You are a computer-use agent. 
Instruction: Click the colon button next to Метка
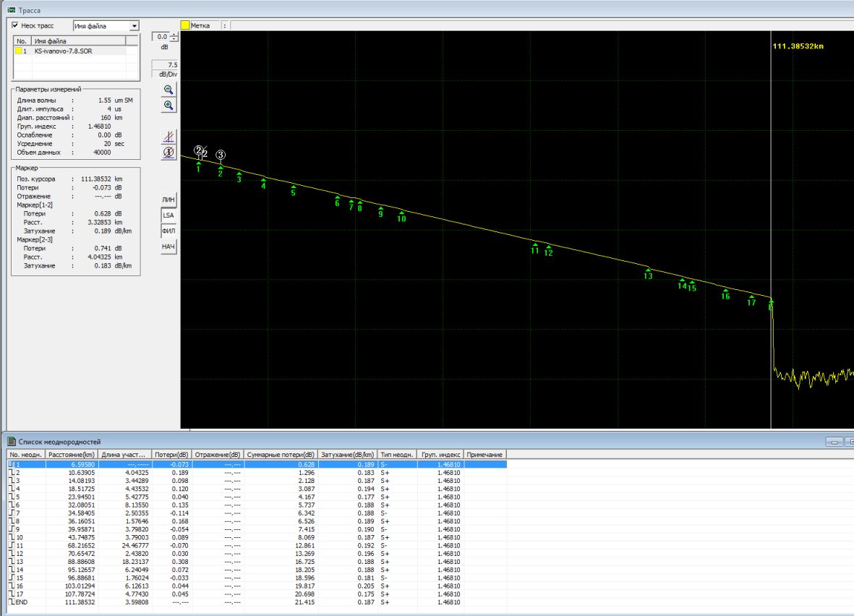(224, 25)
